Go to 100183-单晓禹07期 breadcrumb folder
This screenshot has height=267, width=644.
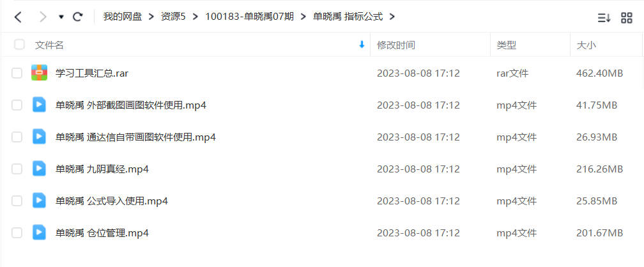click(x=249, y=17)
